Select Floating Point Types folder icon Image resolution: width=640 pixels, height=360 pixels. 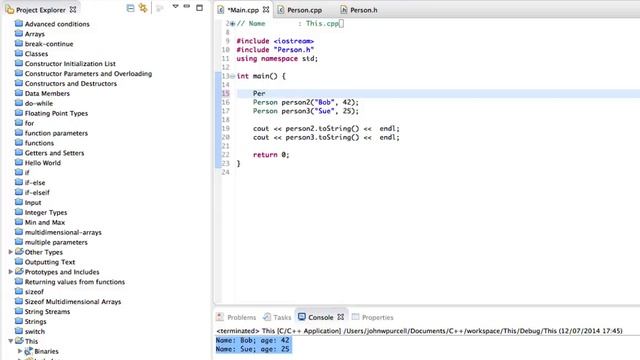[x=19, y=113]
